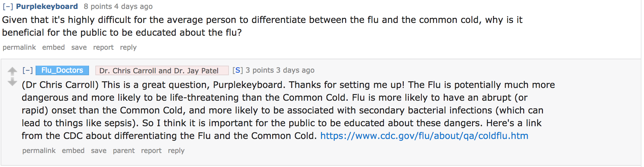Go to parent of Flu_Doctors reply
The image size is (644, 167).
[x=124, y=150]
